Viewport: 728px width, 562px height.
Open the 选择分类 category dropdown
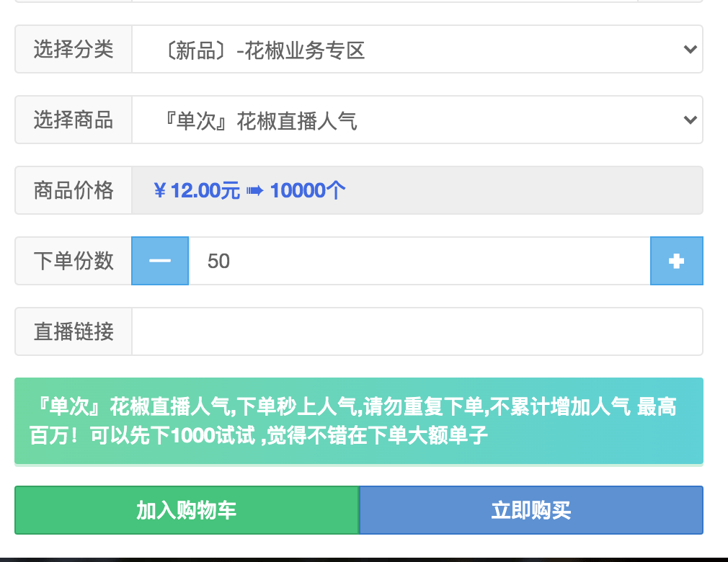[x=417, y=49]
